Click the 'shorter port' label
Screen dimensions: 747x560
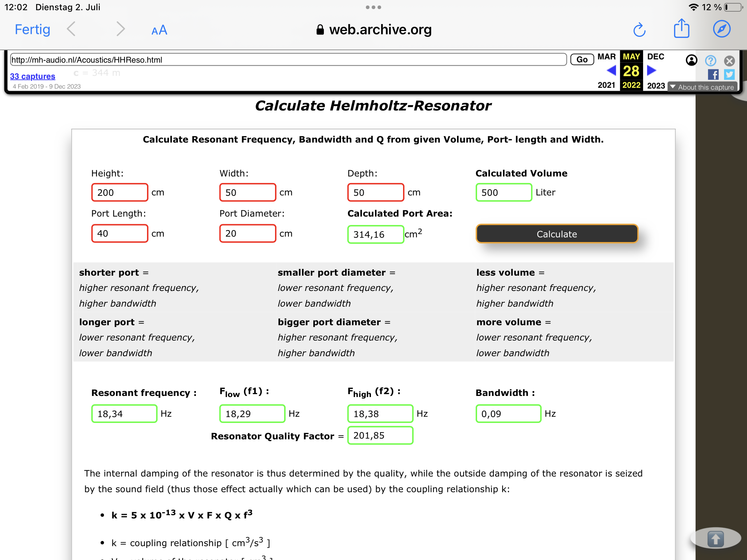coord(109,273)
